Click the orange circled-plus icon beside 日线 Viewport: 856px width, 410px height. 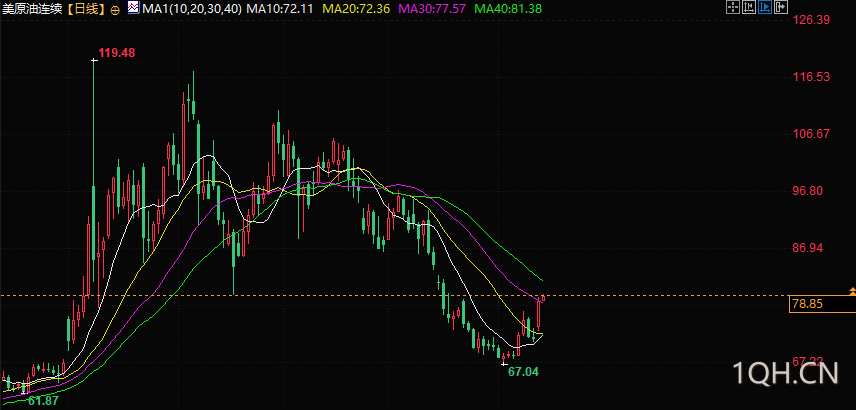pos(116,9)
